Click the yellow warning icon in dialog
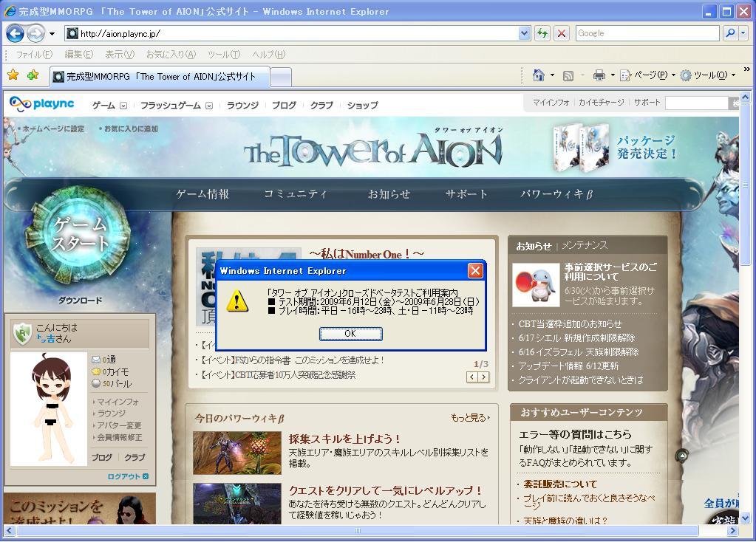 (237, 301)
